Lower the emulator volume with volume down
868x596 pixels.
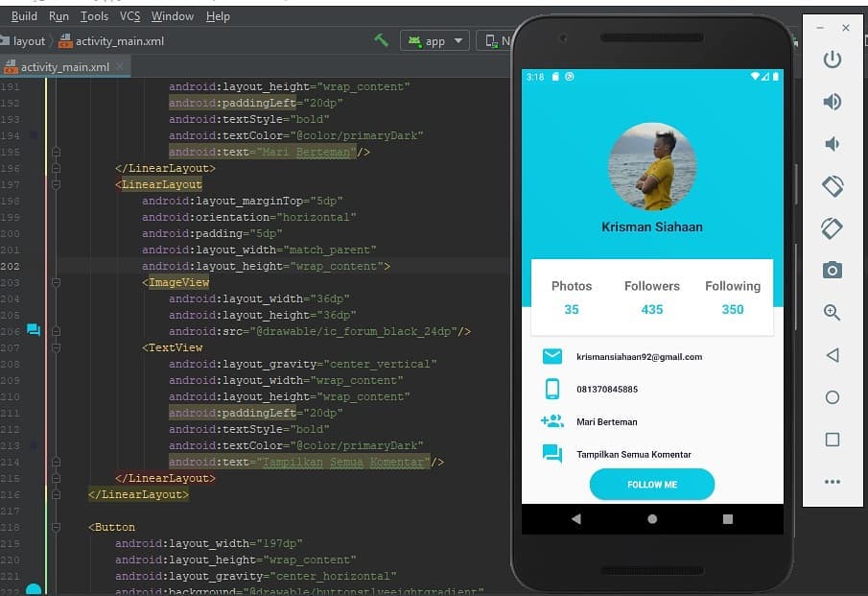[x=832, y=144]
